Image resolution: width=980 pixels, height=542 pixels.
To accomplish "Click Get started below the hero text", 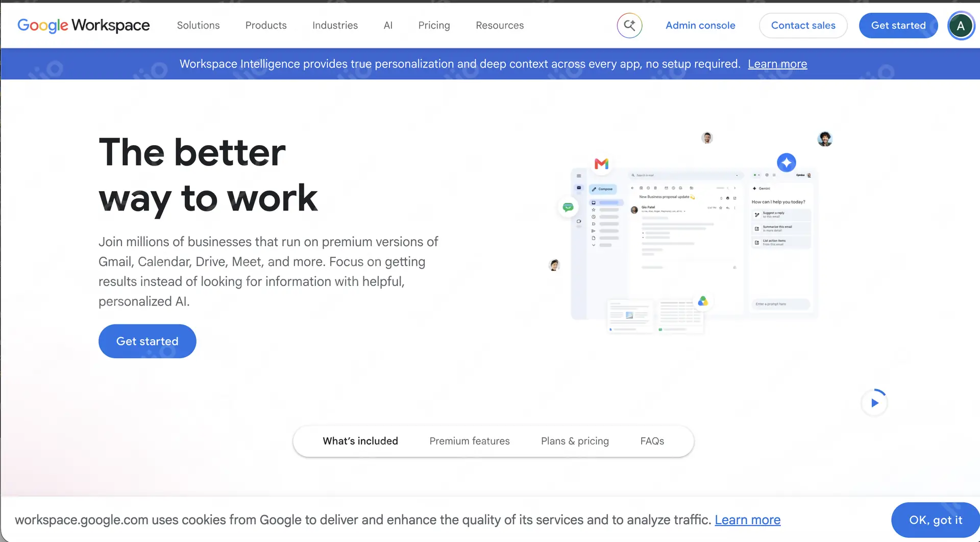I will click(x=148, y=341).
